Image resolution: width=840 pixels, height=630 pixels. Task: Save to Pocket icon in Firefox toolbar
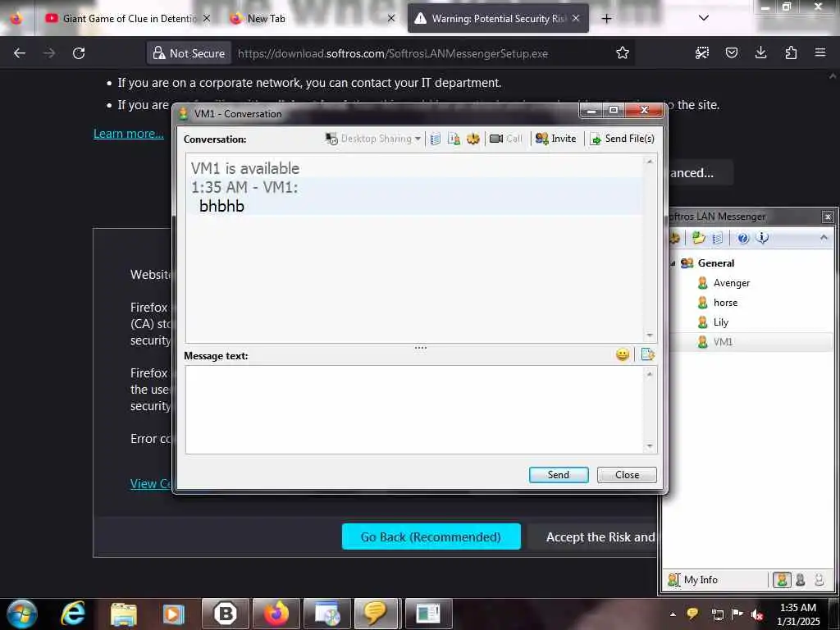point(731,52)
